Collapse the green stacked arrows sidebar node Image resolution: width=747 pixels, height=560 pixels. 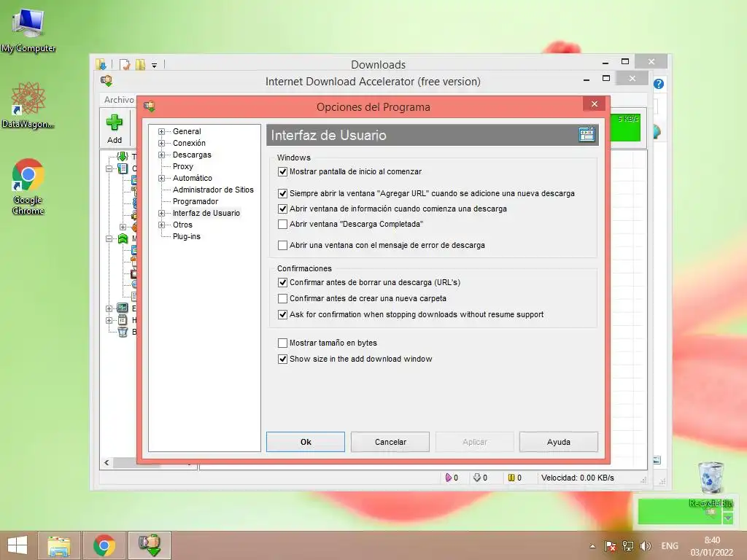(x=109, y=238)
